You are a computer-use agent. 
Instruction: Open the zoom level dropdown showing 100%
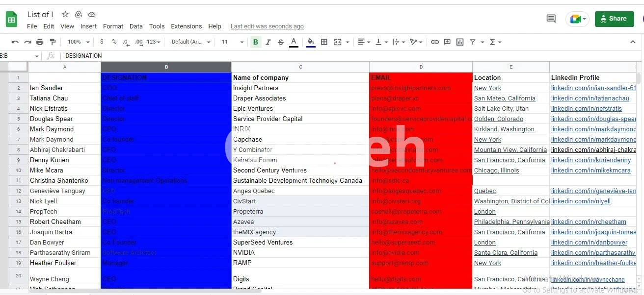click(x=79, y=42)
